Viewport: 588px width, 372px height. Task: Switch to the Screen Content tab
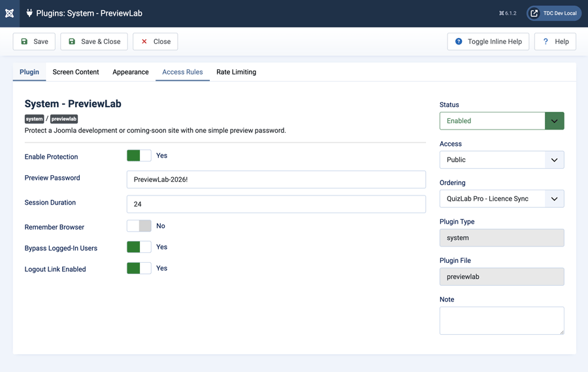76,72
